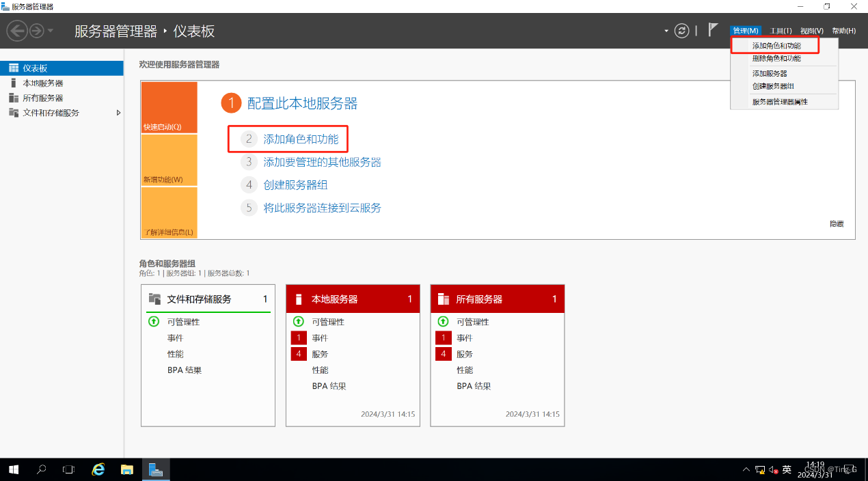Expand 文件和存储服务 in the left sidebar
Screen dimensions: 868x481
click(x=118, y=112)
